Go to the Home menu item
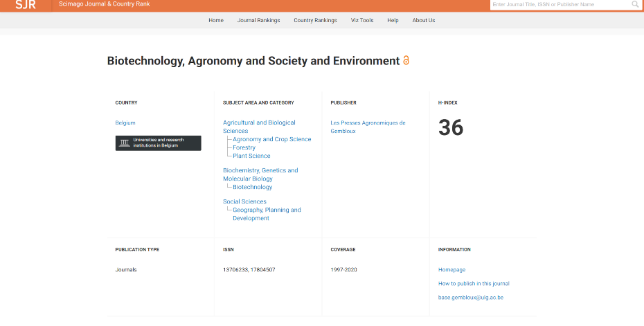 pos(216,20)
